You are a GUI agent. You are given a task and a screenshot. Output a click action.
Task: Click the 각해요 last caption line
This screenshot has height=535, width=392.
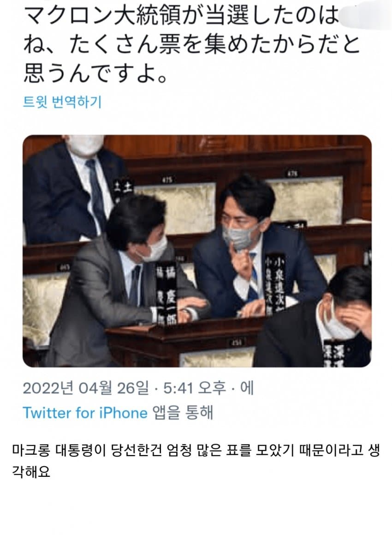click(x=31, y=472)
